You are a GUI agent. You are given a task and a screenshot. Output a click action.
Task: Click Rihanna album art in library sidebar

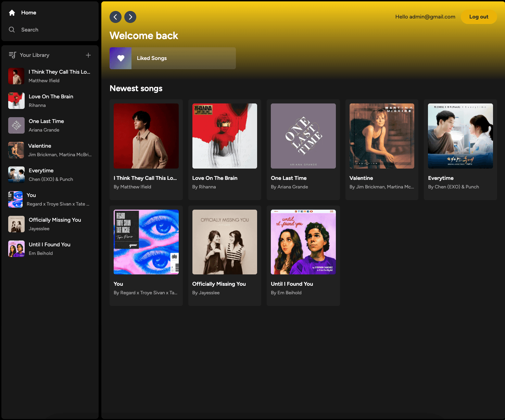point(16,101)
